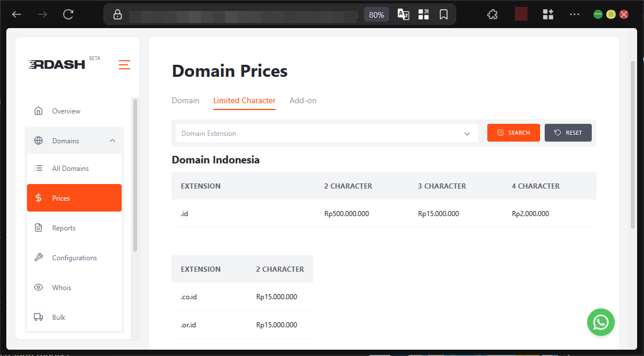
Task: Open the WhatsApp chat bubble
Action: point(601,322)
